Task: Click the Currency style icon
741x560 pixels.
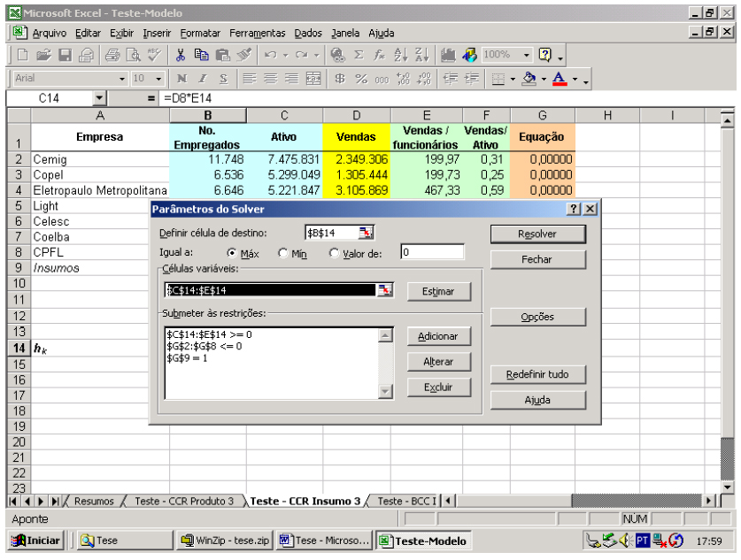Action: (339, 79)
